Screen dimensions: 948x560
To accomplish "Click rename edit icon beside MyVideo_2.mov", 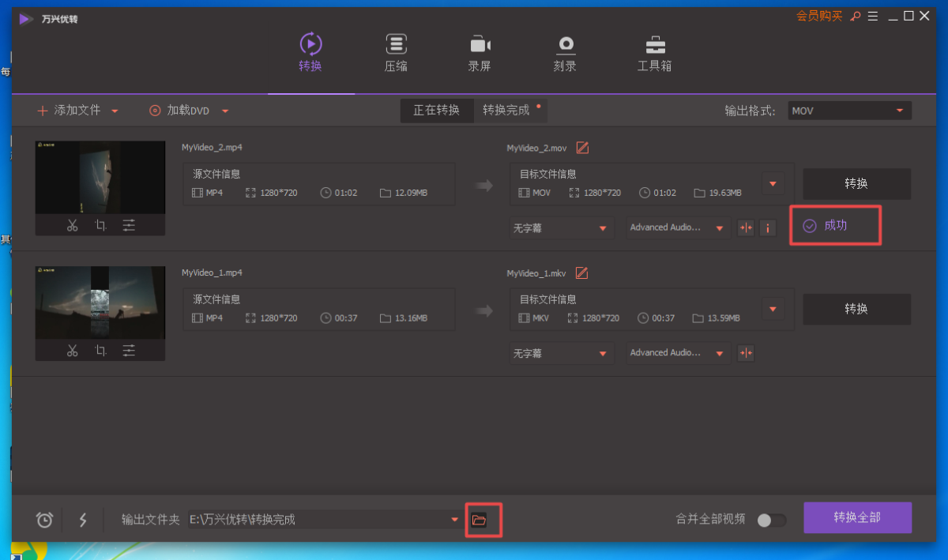I will coord(582,148).
